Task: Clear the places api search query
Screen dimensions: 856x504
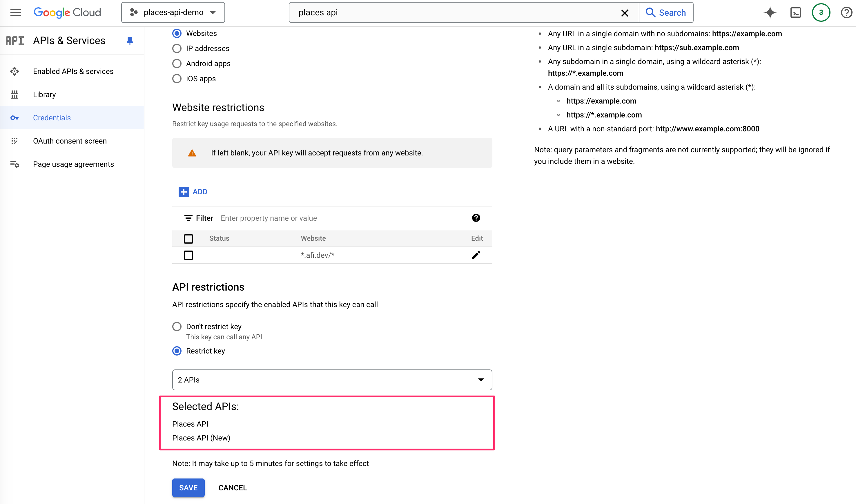Action: [x=625, y=13]
